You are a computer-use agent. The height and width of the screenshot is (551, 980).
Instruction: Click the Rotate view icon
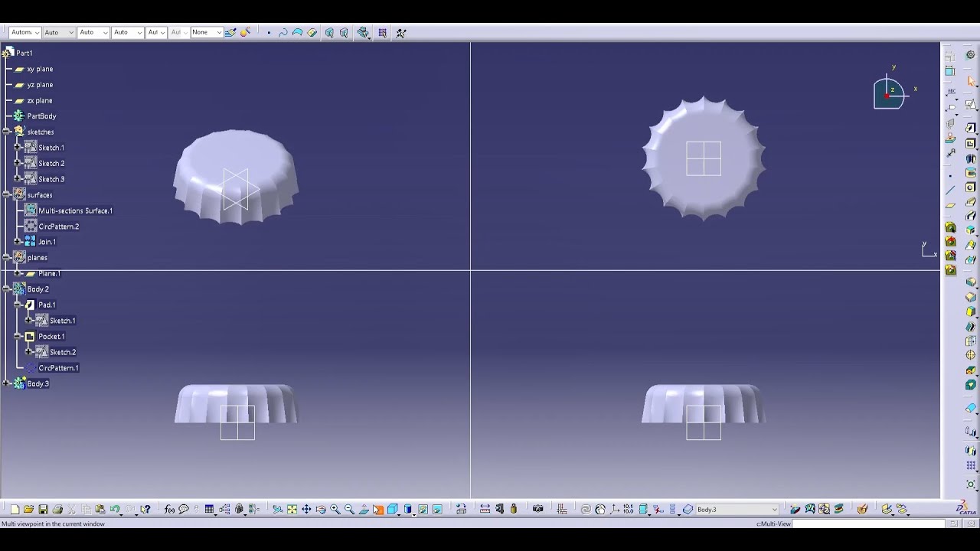click(321, 509)
